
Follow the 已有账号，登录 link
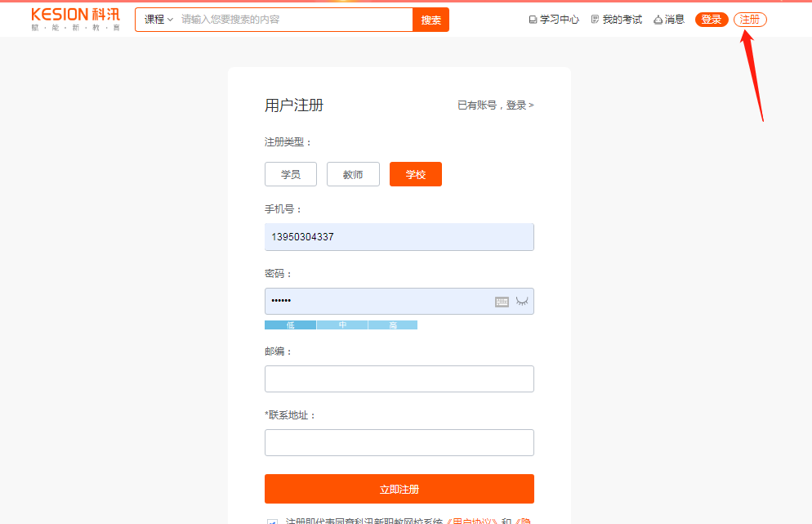pos(495,105)
